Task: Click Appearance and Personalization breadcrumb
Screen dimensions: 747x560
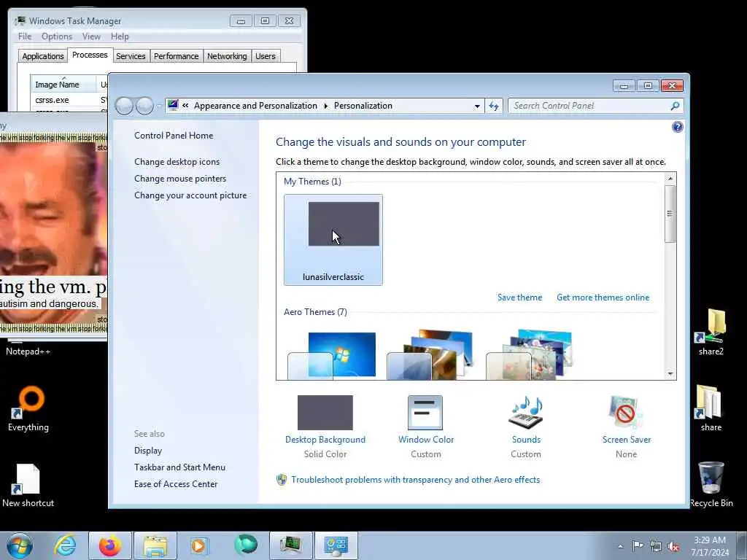Action: click(x=255, y=106)
